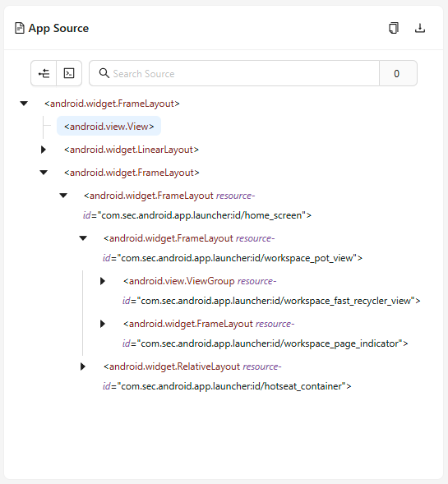Image resolution: width=448 pixels, height=484 pixels.
Task: Select the home_screen FrameLayout row
Action: point(197,205)
